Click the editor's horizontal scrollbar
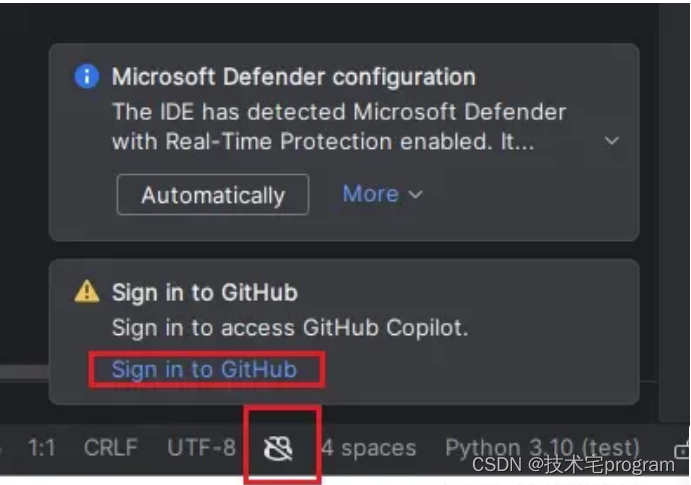 pos(24,372)
